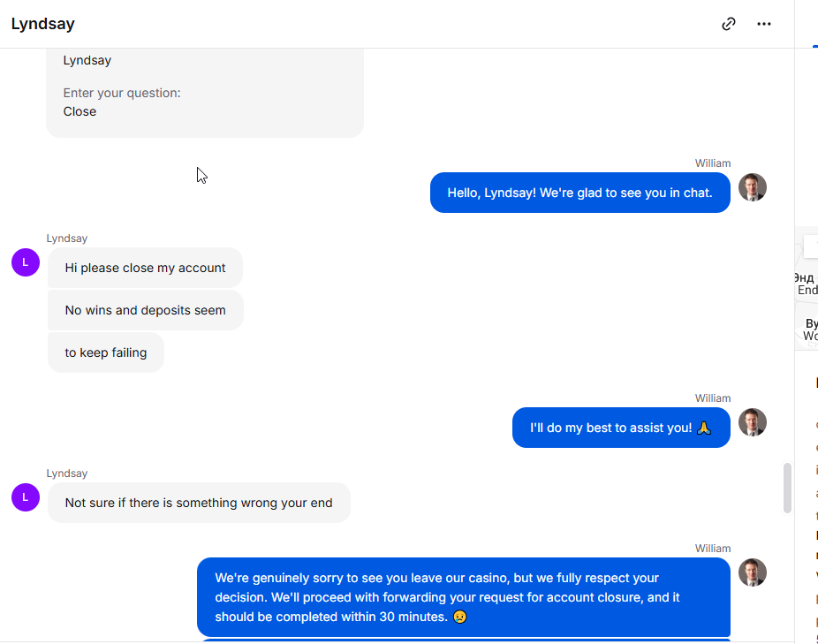818x644 pixels.
Task: Click the Lyndsay chat title in the header
Action: pyautogui.click(x=42, y=24)
